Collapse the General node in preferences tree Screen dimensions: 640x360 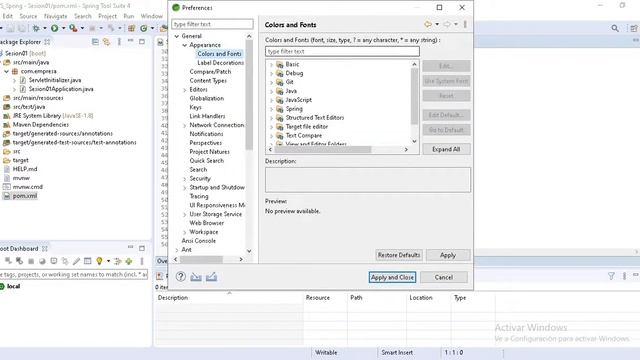point(177,36)
